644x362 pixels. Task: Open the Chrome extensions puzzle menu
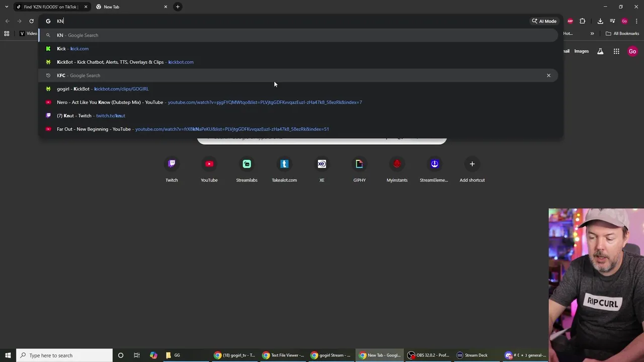click(x=583, y=21)
